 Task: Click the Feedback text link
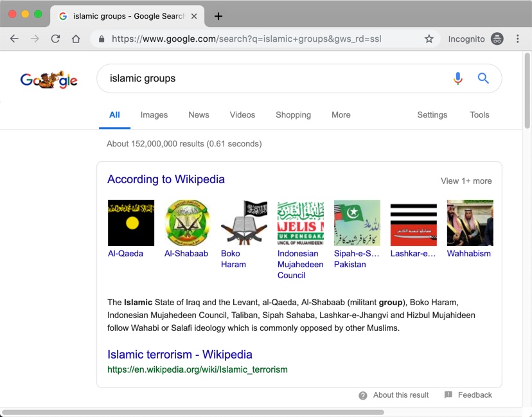point(475,395)
